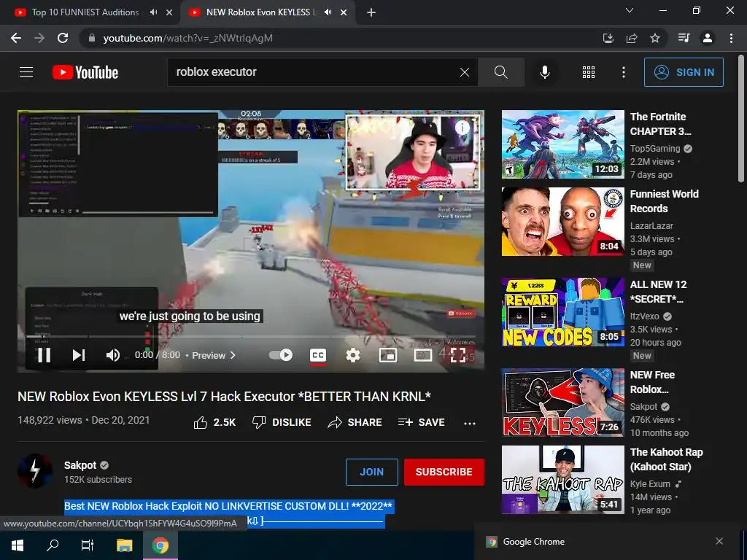Open The Fortnite CHAPTER 3 video thumbnail
747x560 pixels.
(x=562, y=144)
